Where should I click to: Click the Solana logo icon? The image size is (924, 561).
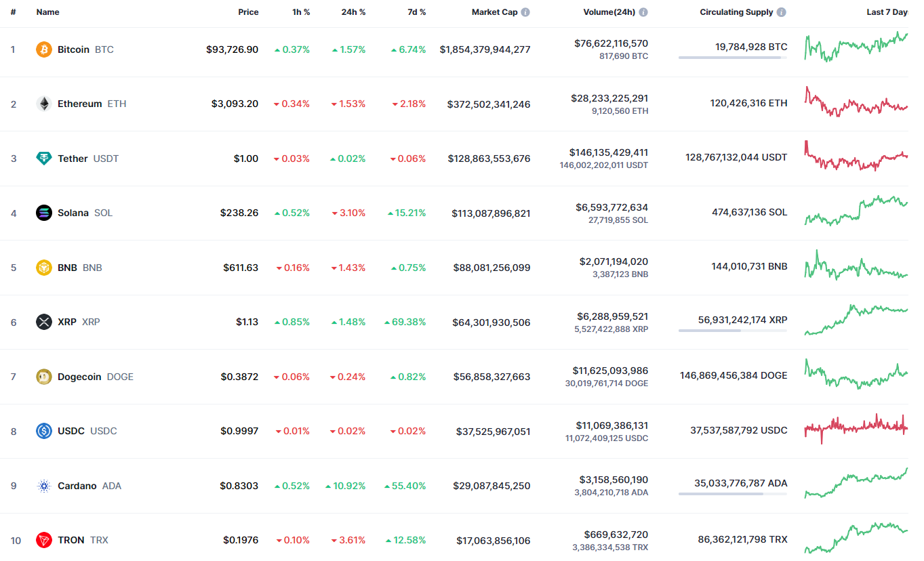pyautogui.click(x=44, y=213)
